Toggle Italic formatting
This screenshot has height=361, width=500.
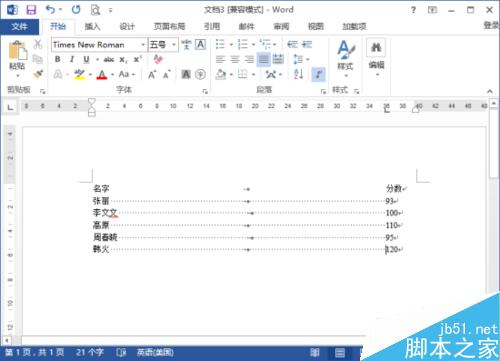coord(72,59)
